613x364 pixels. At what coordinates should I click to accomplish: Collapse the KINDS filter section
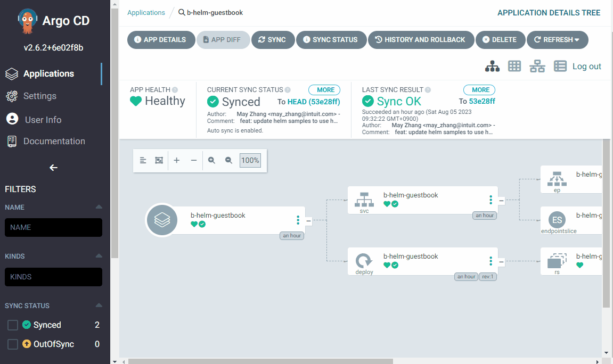(99, 256)
